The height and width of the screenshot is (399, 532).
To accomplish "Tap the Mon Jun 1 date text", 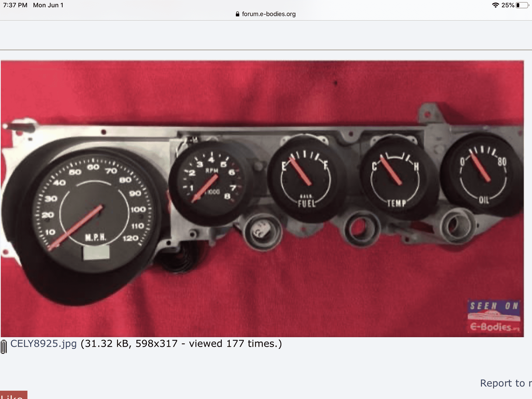I will [48, 5].
